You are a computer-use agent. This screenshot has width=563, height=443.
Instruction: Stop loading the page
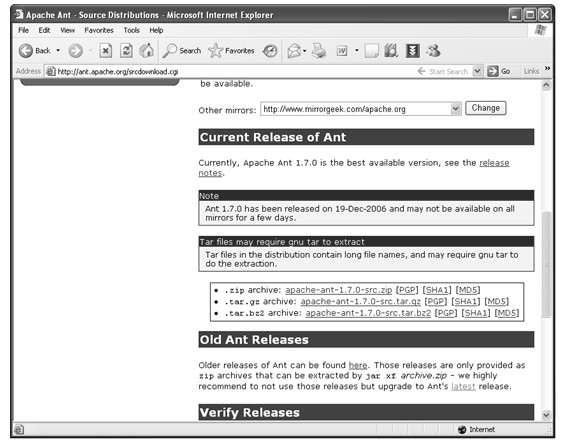point(106,51)
